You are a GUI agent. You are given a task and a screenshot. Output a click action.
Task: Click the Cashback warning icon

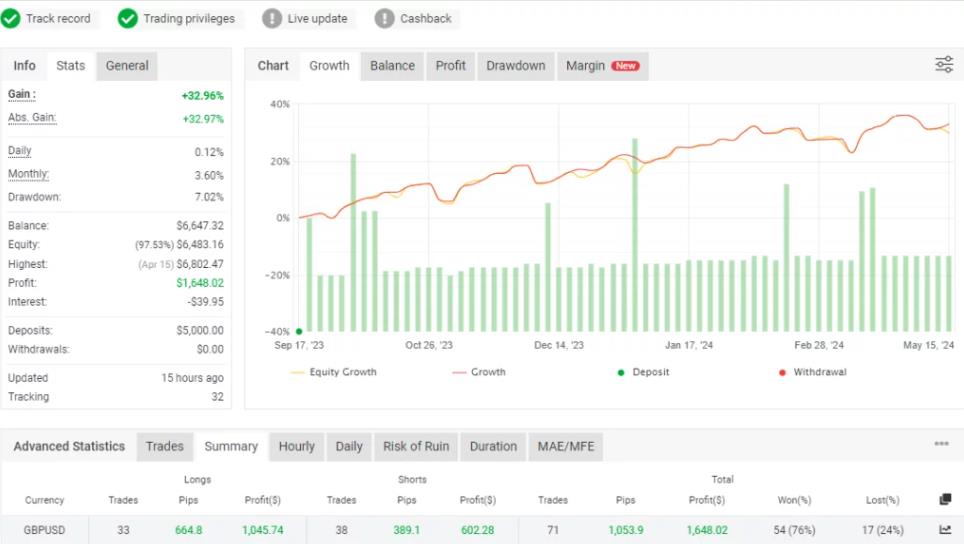coord(384,18)
